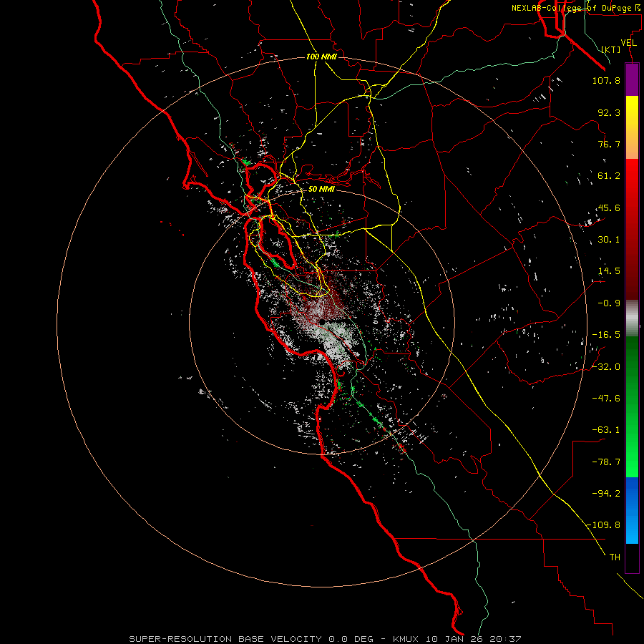
Task: Click the -63.1 legend value
Action: point(606,430)
